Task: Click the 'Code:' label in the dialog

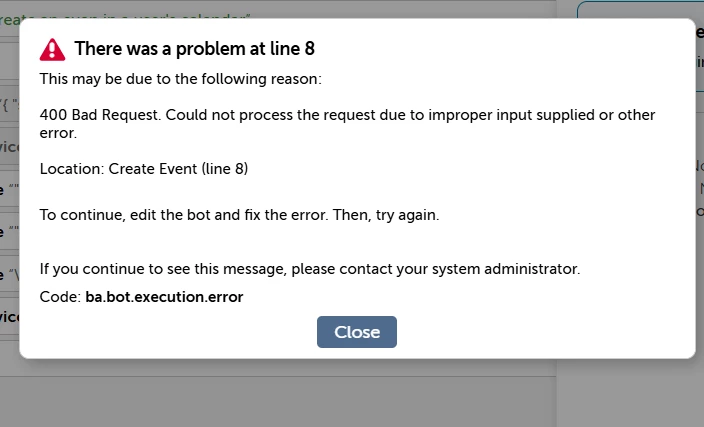Action: click(x=60, y=297)
